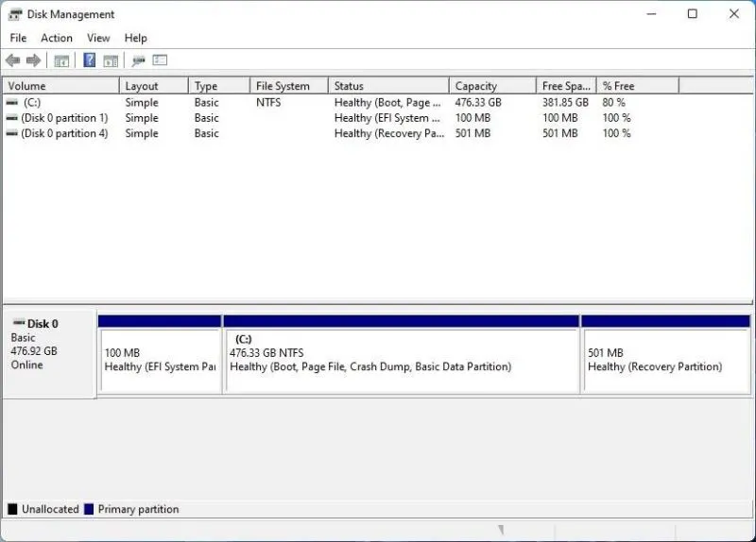Image resolution: width=756 pixels, height=542 pixels.
Task: Click the 476.92 GB disk size text
Action: (x=34, y=351)
